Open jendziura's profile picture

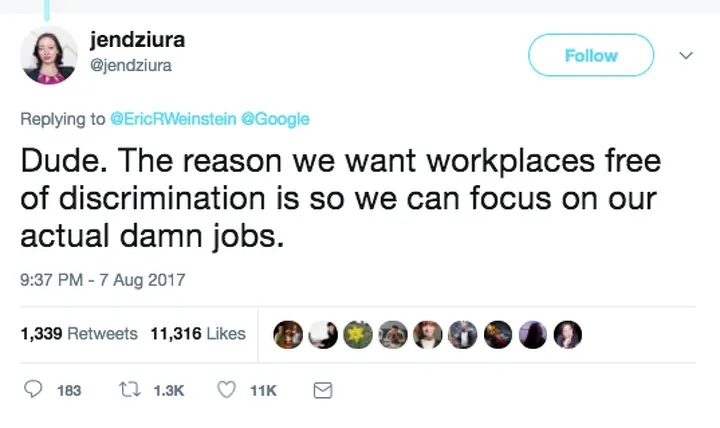(48, 56)
